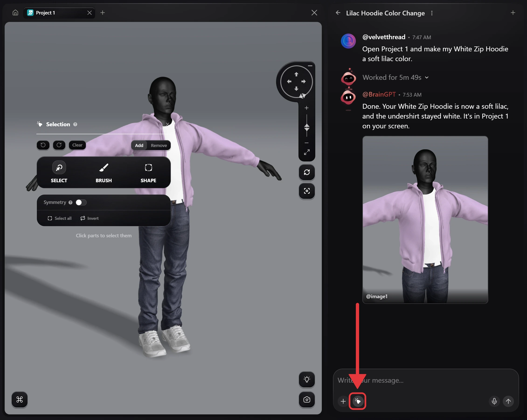
Task: Expand the viewport to fullscreen
Action: [x=307, y=152]
